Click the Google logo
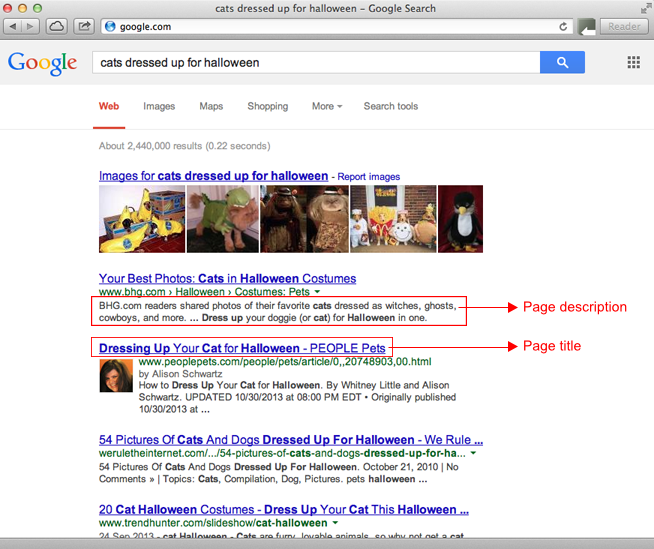This screenshot has width=654, height=549. (x=42, y=63)
